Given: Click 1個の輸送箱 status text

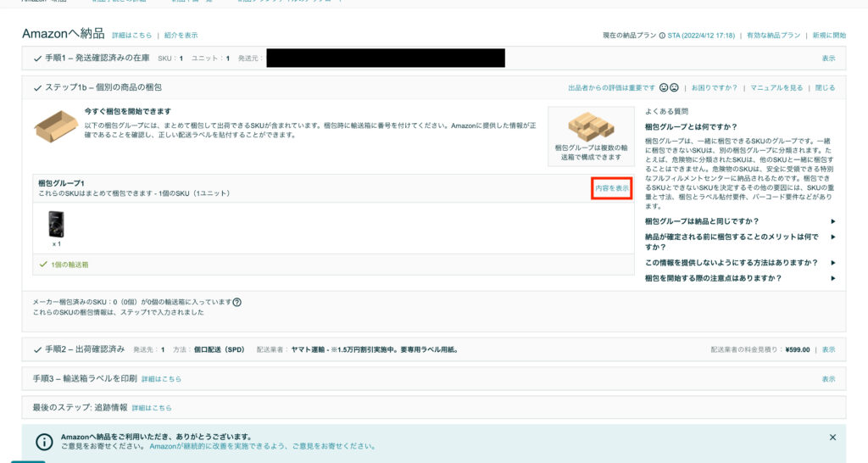Looking at the screenshot, I should coord(70,265).
